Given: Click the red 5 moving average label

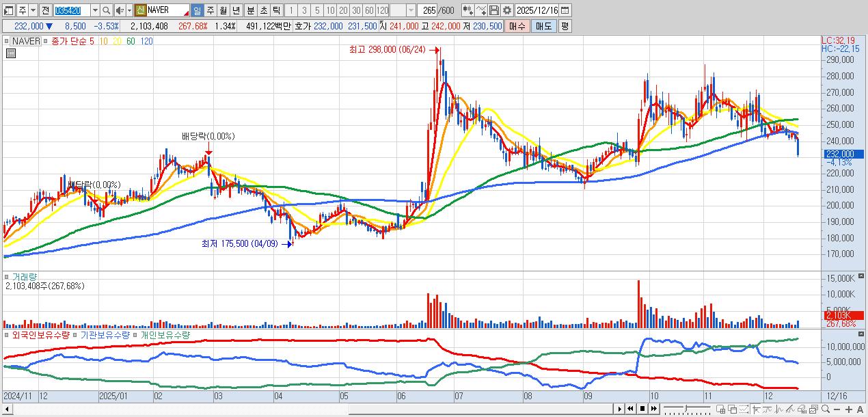Looking at the screenshot, I should point(92,42).
